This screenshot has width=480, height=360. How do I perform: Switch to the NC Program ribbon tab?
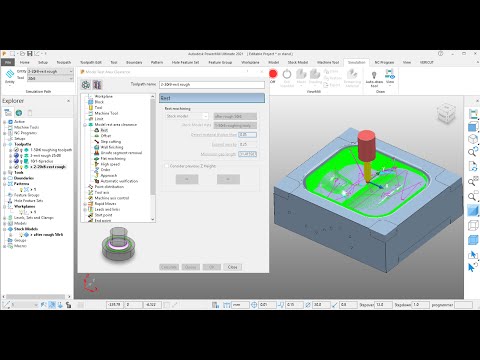pyautogui.click(x=384, y=62)
